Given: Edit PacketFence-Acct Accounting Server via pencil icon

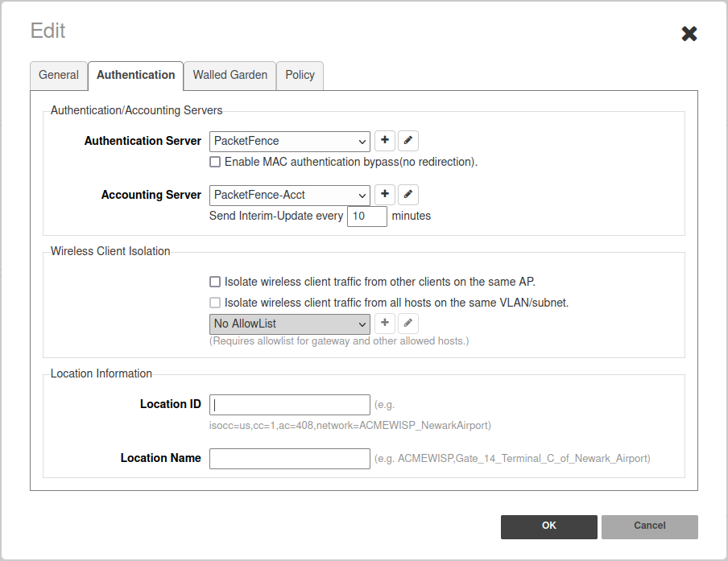Looking at the screenshot, I should coord(408,195).
